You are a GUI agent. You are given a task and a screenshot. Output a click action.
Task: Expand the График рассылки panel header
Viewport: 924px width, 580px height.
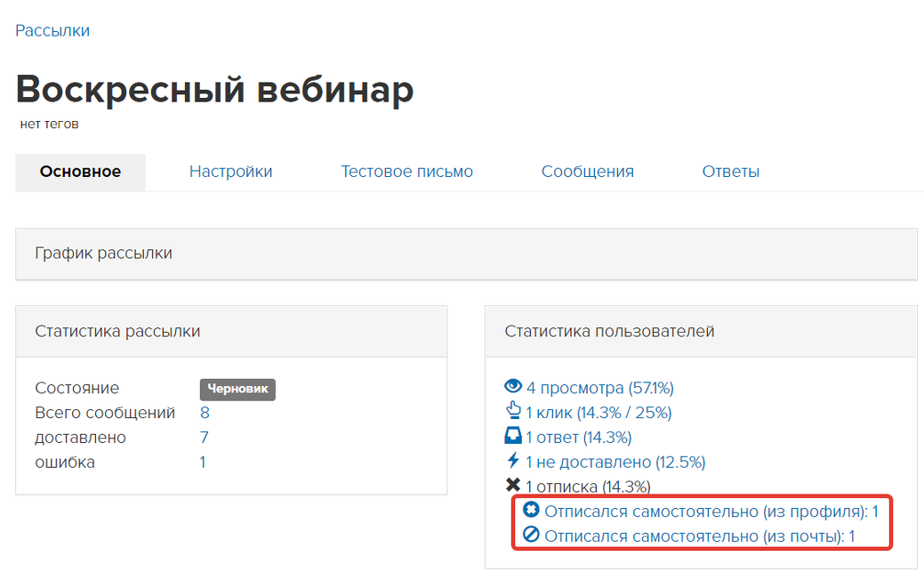point(466,254)
